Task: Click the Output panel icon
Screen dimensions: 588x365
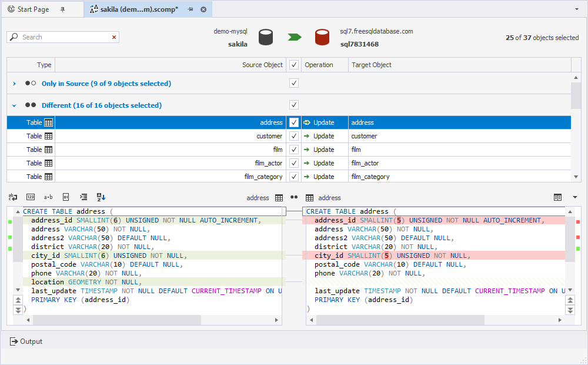Action: click(x=14, y=341)
